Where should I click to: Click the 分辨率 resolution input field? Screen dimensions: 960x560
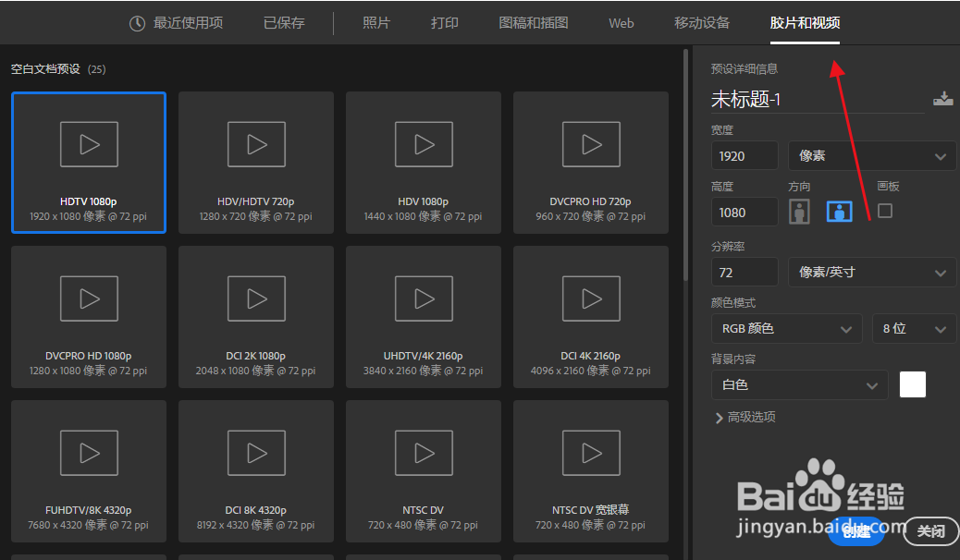click(x=745, y=273)
